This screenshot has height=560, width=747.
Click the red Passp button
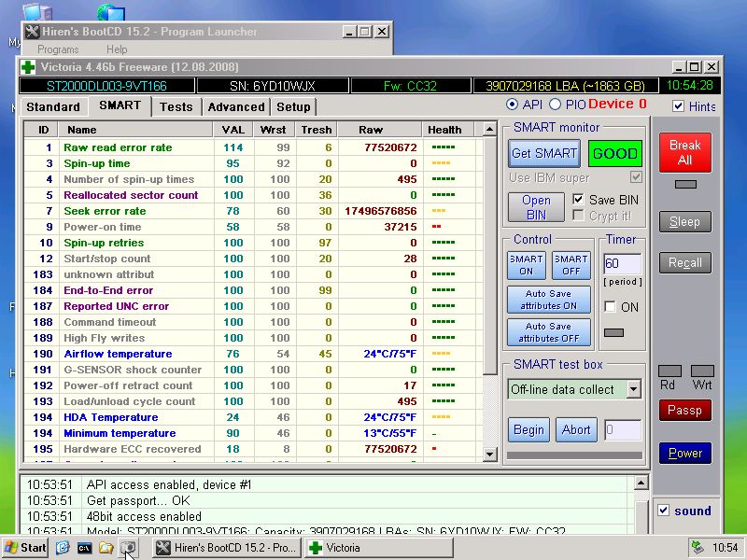click(685, 411)
